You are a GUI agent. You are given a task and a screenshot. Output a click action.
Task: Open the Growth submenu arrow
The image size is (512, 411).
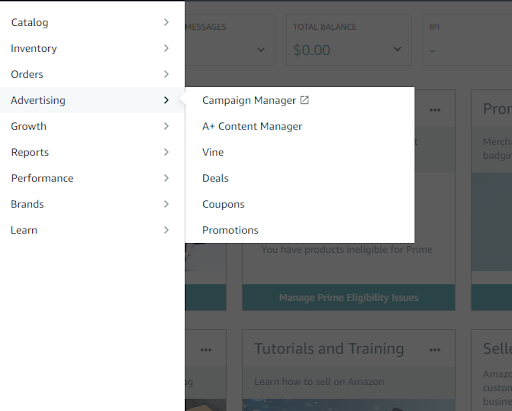pyautogui.click(x=166, y=126)
